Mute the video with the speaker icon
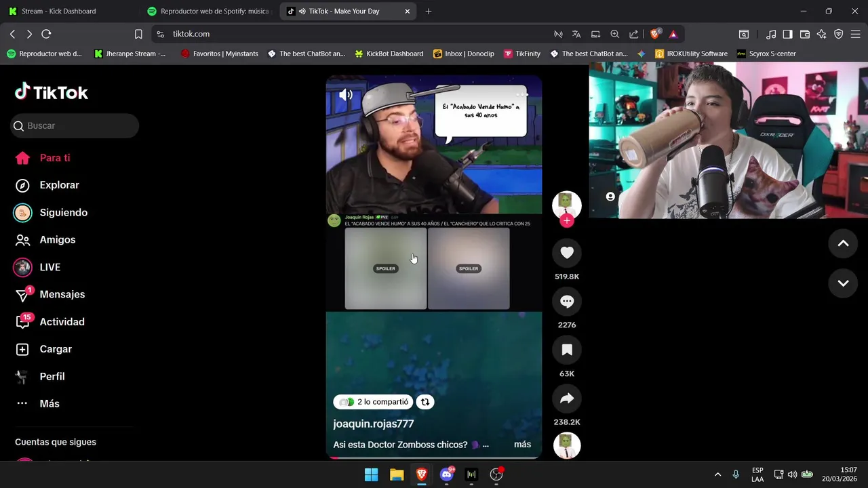The width and height of the screenshot is (868, 488). click(x=346, y=95)
